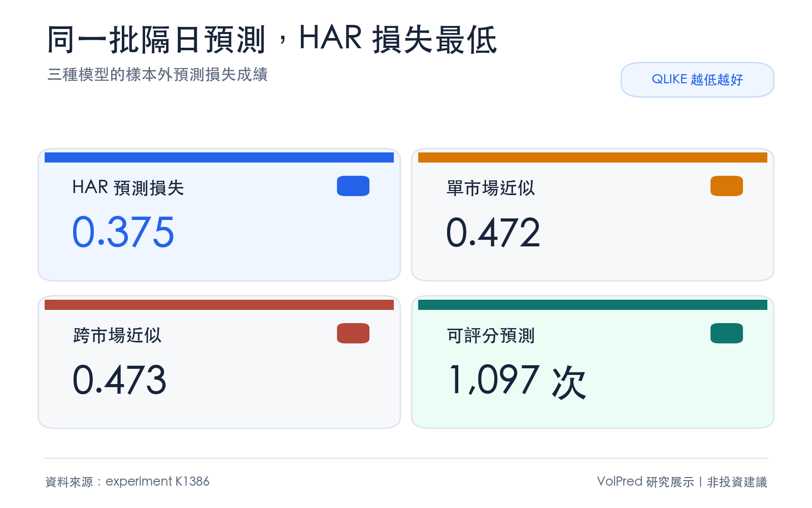
Task: Click the blue swatch in HAR 預測損失 card
Action: pos(353,186)
